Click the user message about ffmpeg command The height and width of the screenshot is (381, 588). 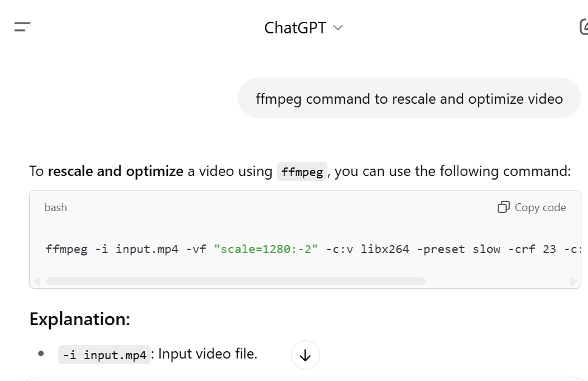tap(409, 98)
